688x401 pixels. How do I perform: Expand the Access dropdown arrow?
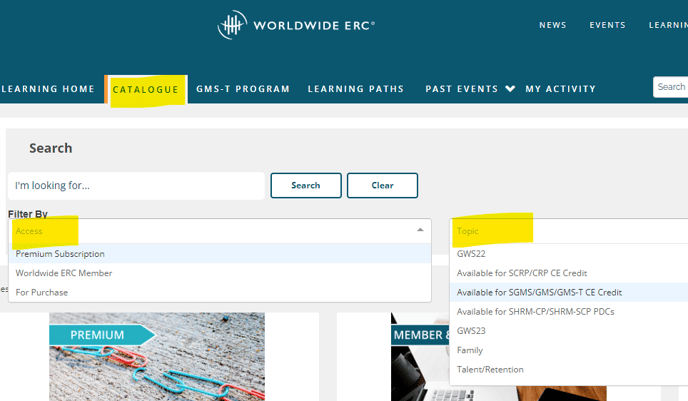(420, 230)
